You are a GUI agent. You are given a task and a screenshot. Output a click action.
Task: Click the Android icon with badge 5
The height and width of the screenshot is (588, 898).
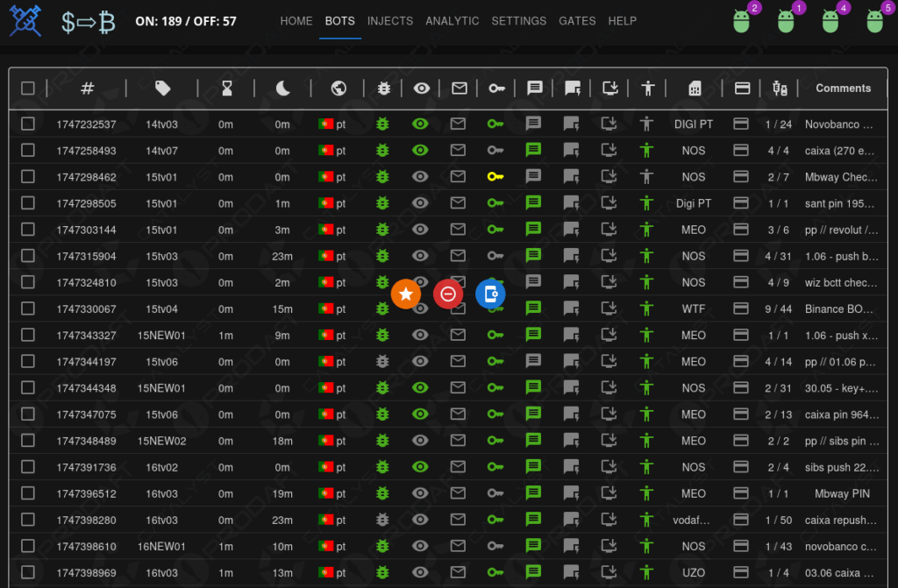874,21
